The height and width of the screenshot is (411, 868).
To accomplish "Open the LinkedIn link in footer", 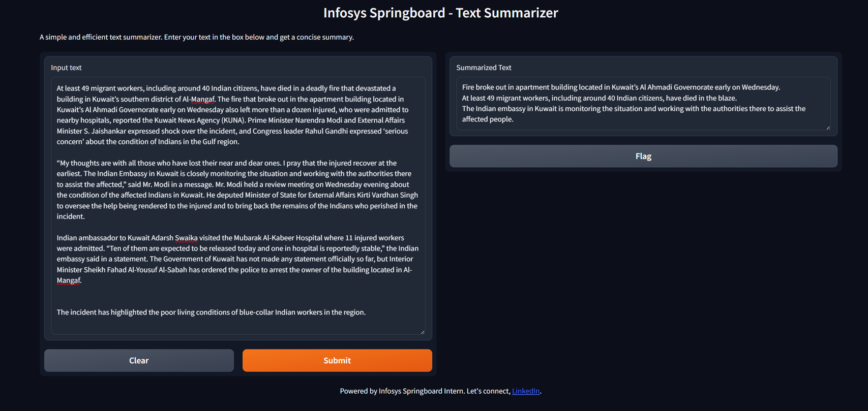I will (525, 391).
